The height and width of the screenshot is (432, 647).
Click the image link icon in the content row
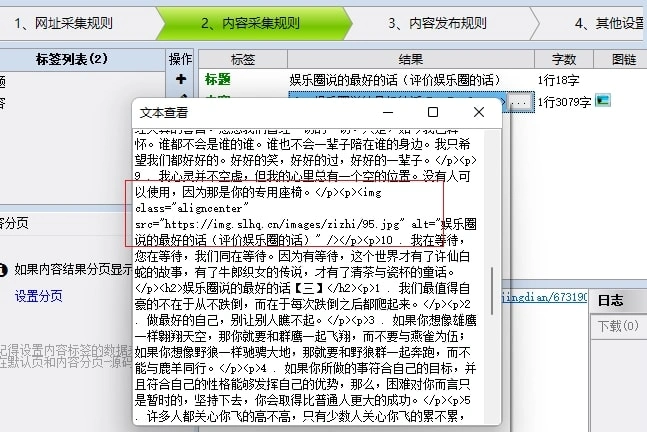click(603, 100)
